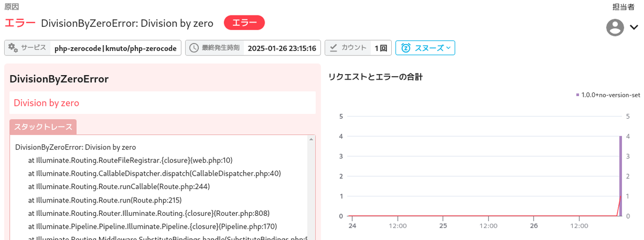Click the 2025-01-26 23:15:16 timestamp value
This screenshot has height=240, width=644.
point(282,48)
